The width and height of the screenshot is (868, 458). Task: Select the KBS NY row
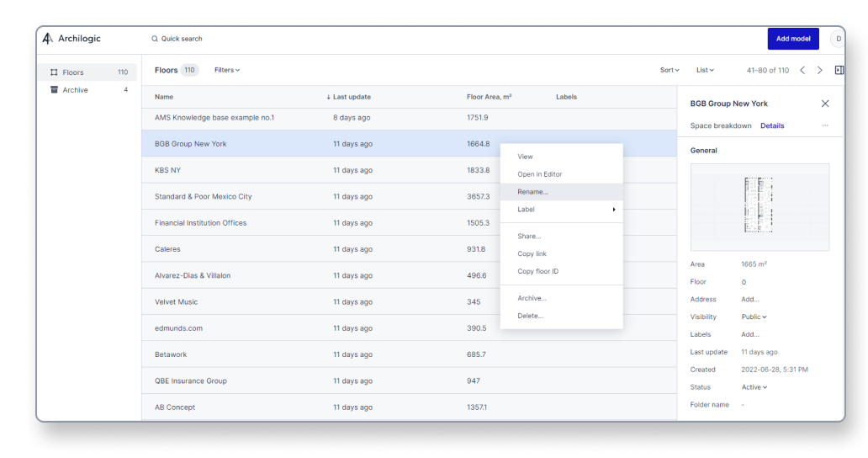(x=409, y=170)
